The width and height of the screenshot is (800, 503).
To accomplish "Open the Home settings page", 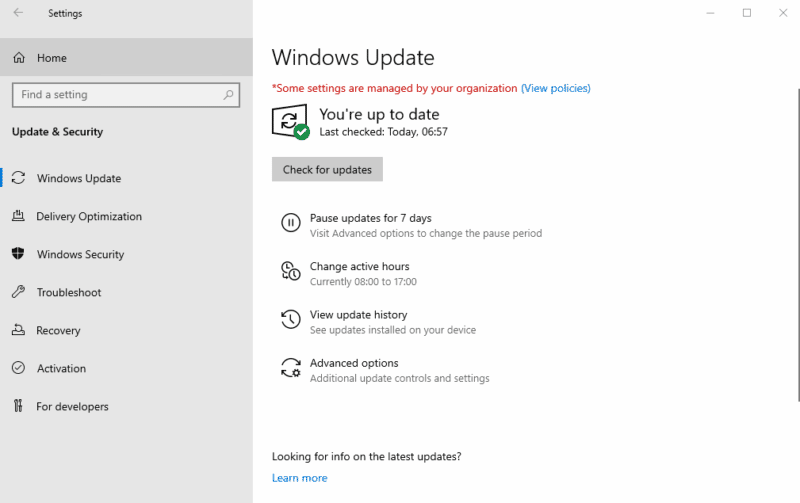I will click(x=126, y=58).
